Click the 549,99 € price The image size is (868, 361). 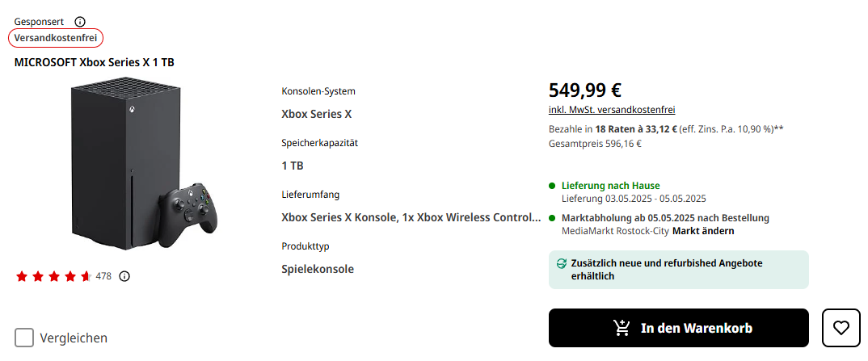[585, 90]
